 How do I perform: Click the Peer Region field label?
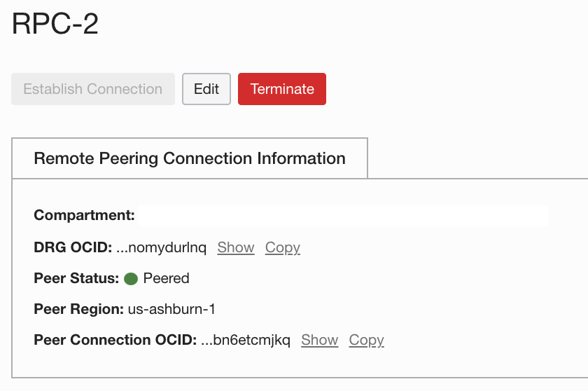78,309
